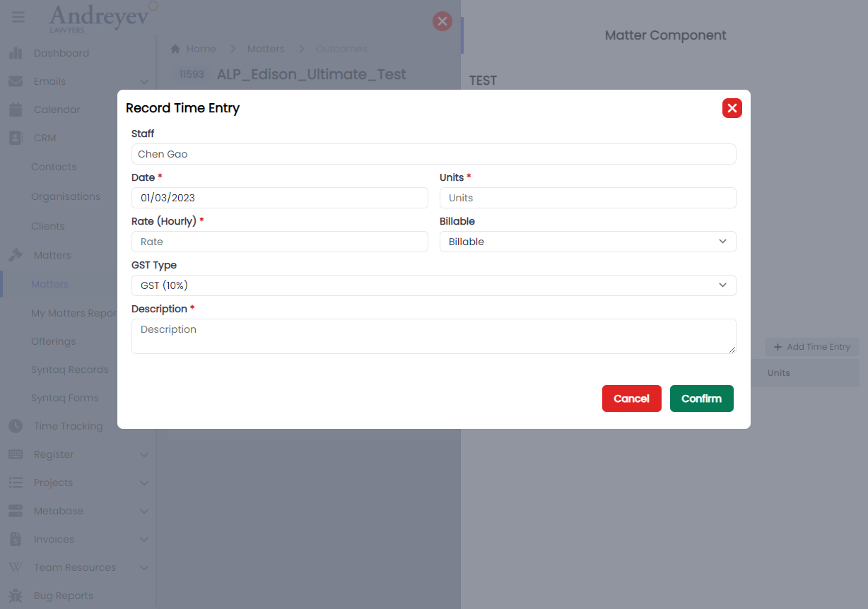Click the Home breadcrumb house icon

point(175,49)
